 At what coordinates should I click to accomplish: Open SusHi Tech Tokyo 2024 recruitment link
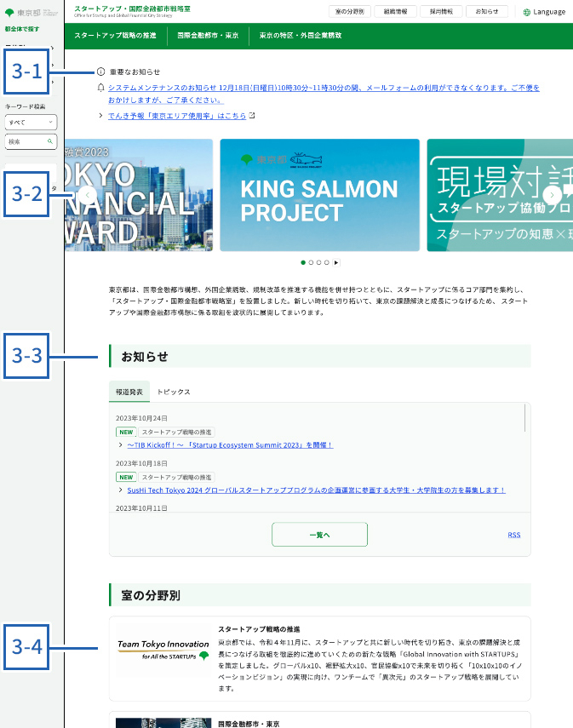[x=316, y=490]
